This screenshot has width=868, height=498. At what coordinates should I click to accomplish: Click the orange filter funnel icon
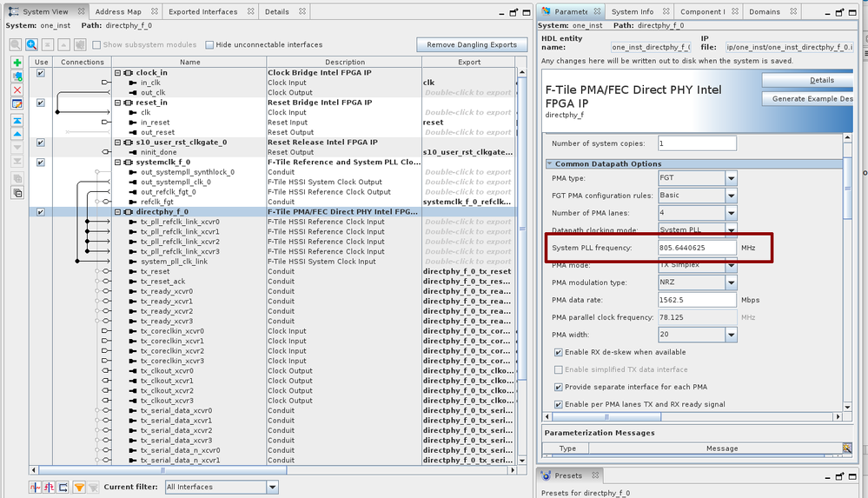click(78, 487)
